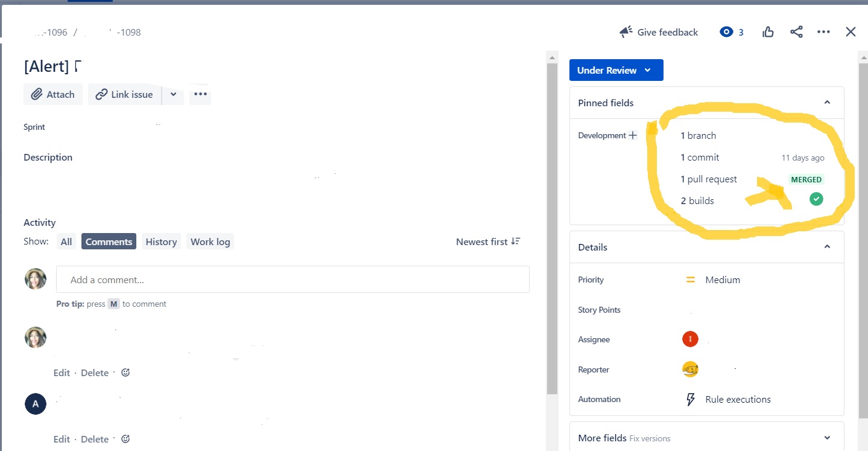Click the Add a comment field

[293, 279]
